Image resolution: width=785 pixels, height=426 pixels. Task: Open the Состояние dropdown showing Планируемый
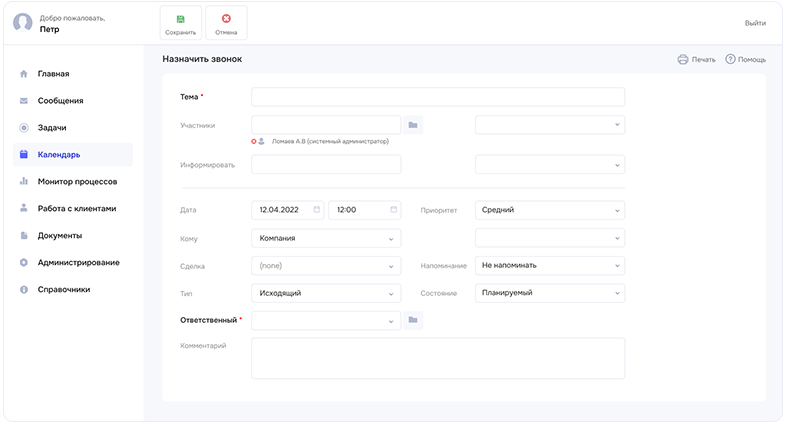click(549, 293)
